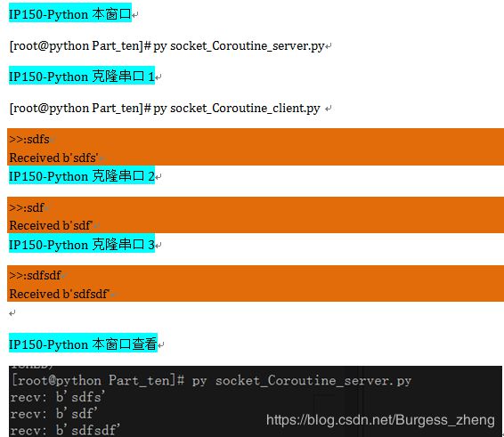The height and width of the screenshot is (437, 504).
Task: Click the line "Received b'sdfs'"
Action: click(53, 158)
